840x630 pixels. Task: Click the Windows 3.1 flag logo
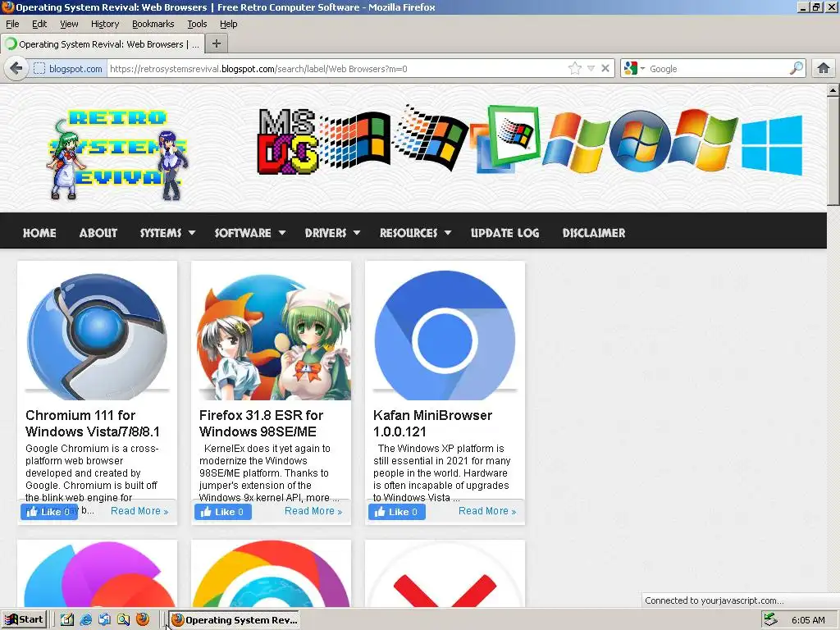click(x=356, y=140)
